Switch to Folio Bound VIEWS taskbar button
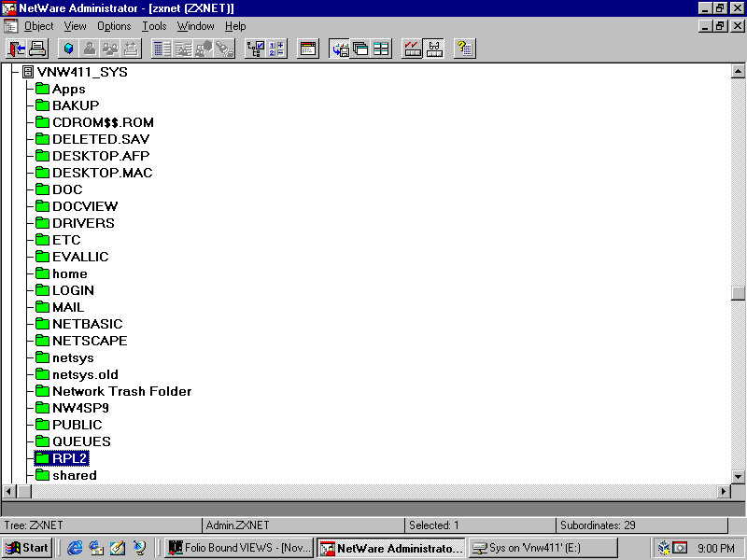The image size is (747, 560). tap(239, 548)
